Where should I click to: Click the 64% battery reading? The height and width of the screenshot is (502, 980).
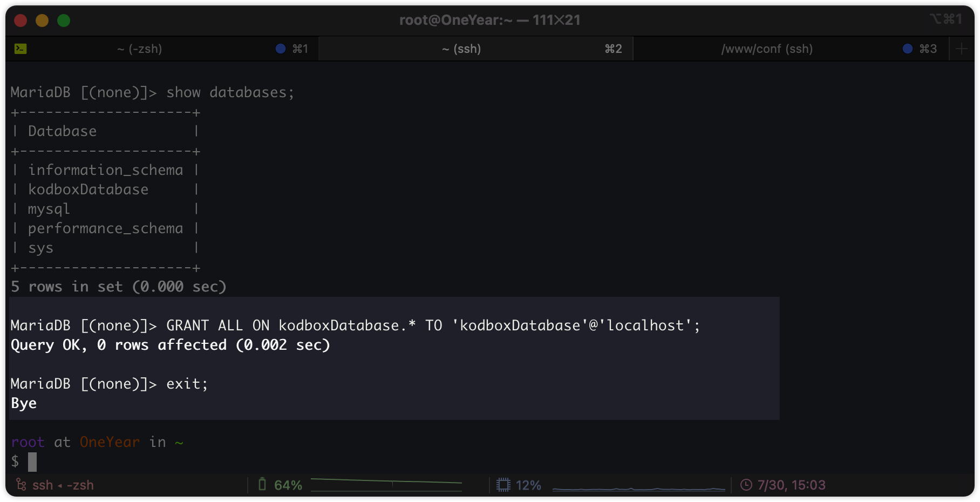288,485
